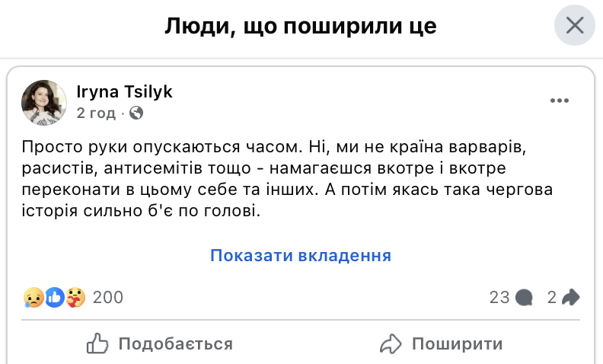Click the globe public audience icon
The width and height of the screenshot is (603, 364).
tap(136, 113)
